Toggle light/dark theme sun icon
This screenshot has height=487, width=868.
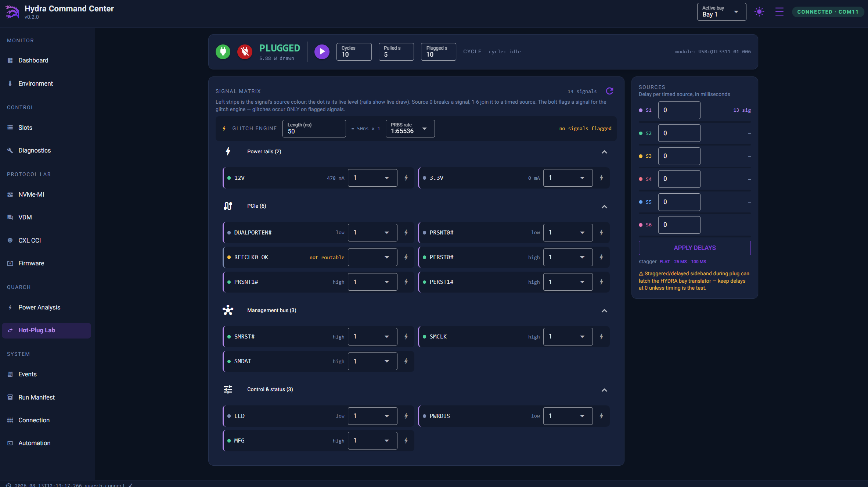tap(759, 12)
